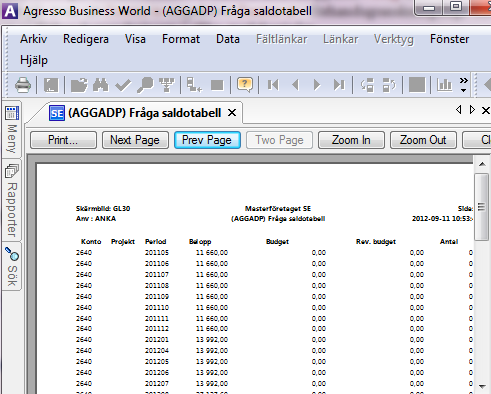
Task: Click the open folder toolbar icon
Action: 79,85
